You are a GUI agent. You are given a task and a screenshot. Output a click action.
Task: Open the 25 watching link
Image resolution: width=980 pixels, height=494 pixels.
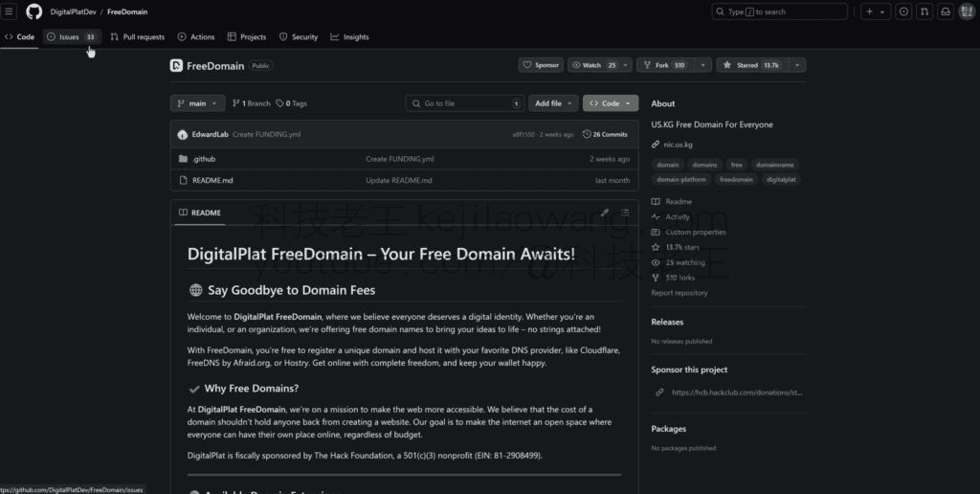(x=684, y=262)
